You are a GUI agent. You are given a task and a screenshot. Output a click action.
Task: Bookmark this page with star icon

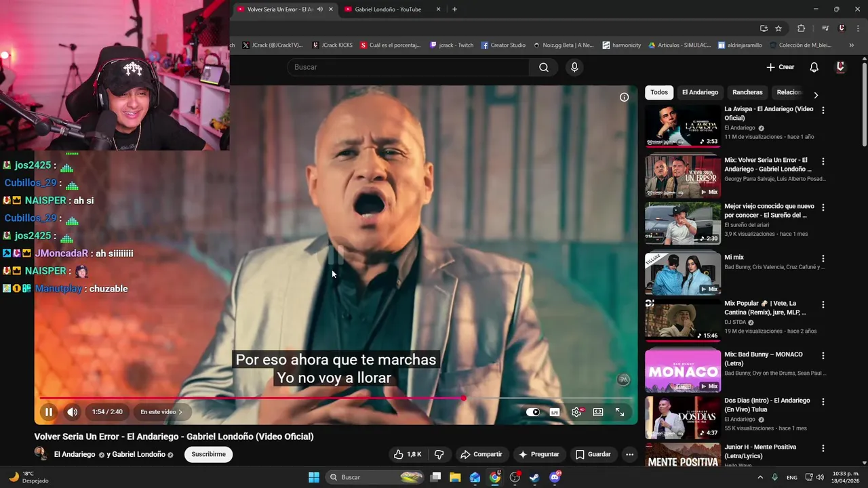pyautogui.click(x=778, y=28)
